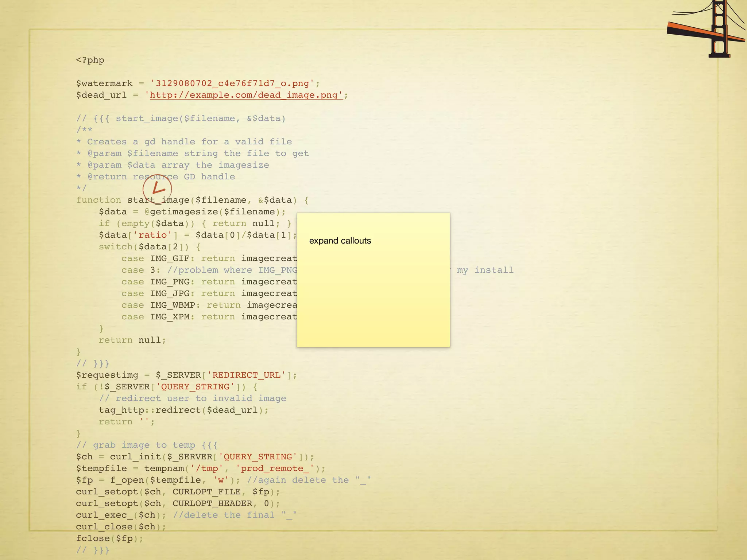The height and width of the screenshot is (560, 747).
Task: Click the 'case IMG_GIF' line
Action: point(209,258)
